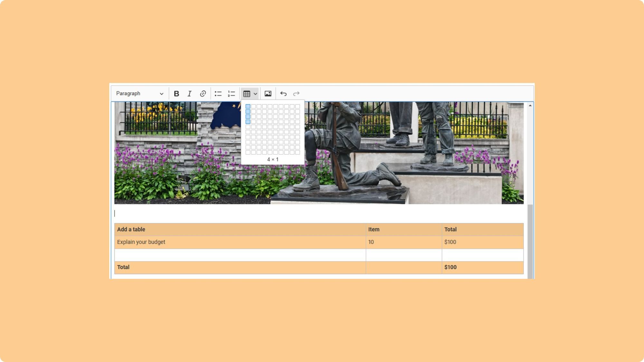The height and width of the screenshot is (362, 644).
Task: Click the 'Add a table' header cell
Action: (240, 229)
